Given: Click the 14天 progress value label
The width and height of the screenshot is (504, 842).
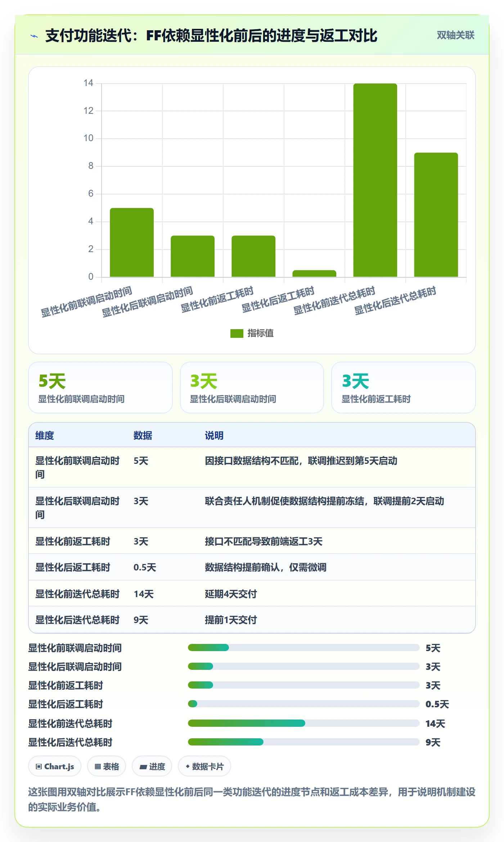Looking at the screenshot, I should pos(435,724).
